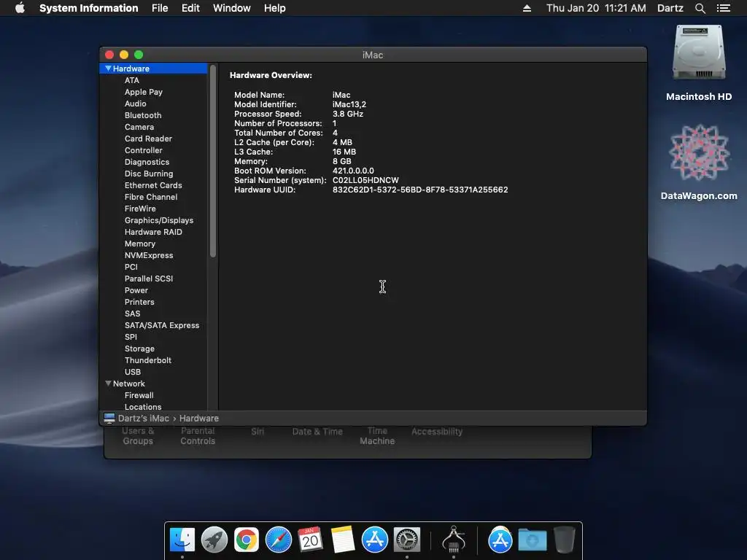
Task: Open the File menu
Action: tap(160, 8)
